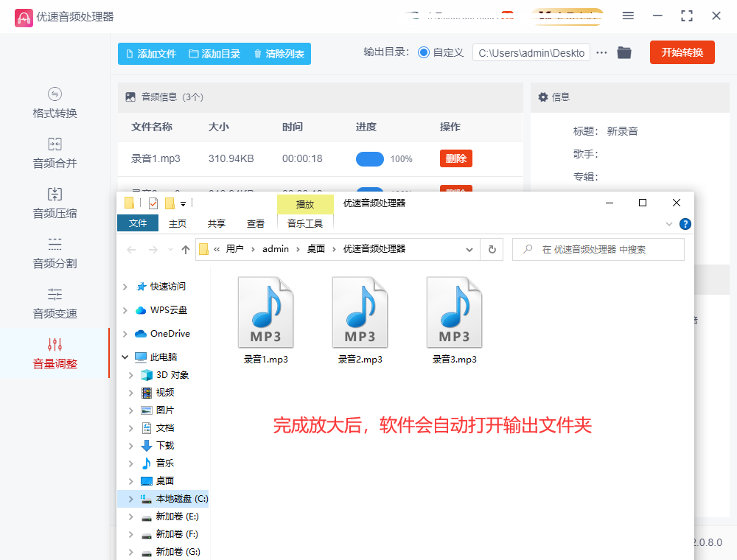Image resolution: width=737 pixels, height=560 pixels.
Task: Delete 录音1.mp3 with 删除 button
Action: pyautogui.click(x=456, y=159)
